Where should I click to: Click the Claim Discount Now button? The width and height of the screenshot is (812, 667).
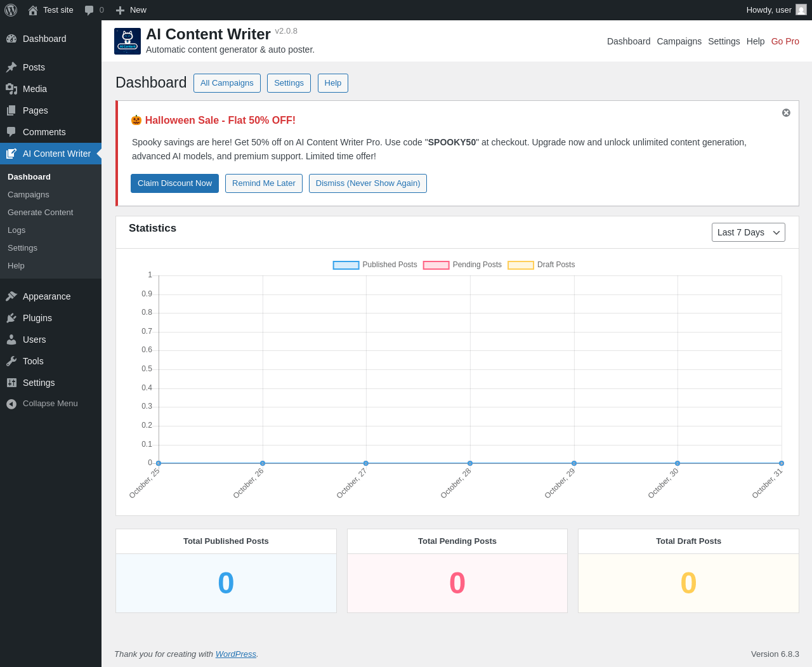(174, 183)
